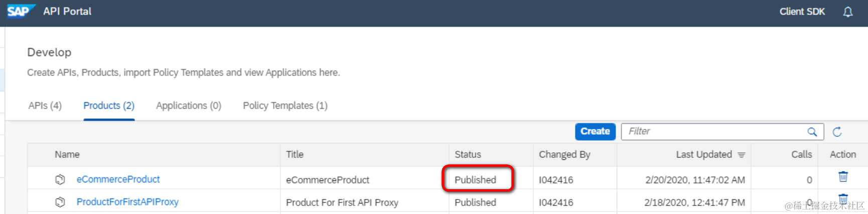This screenshot has width=868, height=214.
Task: Sort by Name column header
Action: pos(67,154)
